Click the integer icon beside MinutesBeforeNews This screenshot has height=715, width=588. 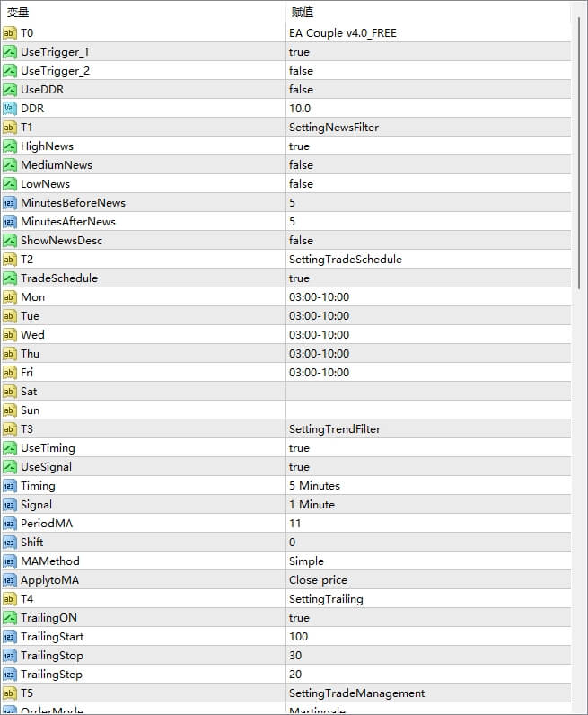coord(10,203)
